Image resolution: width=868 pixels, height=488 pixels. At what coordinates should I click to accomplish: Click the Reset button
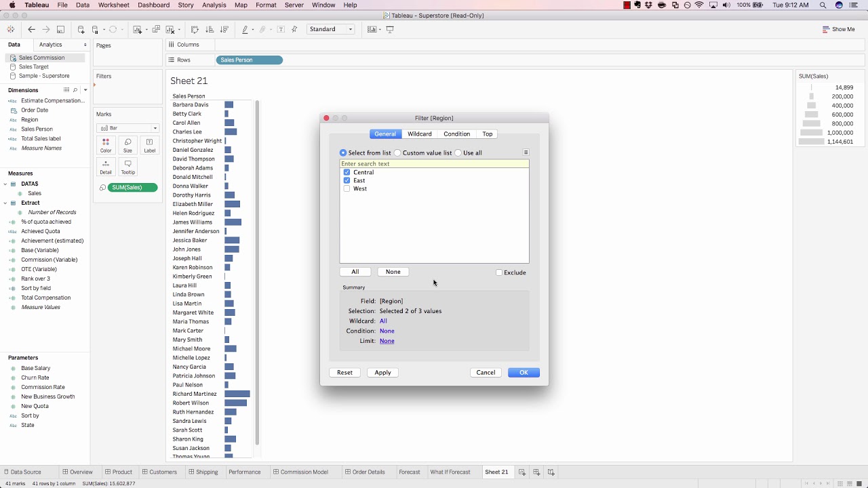[344, 372]
